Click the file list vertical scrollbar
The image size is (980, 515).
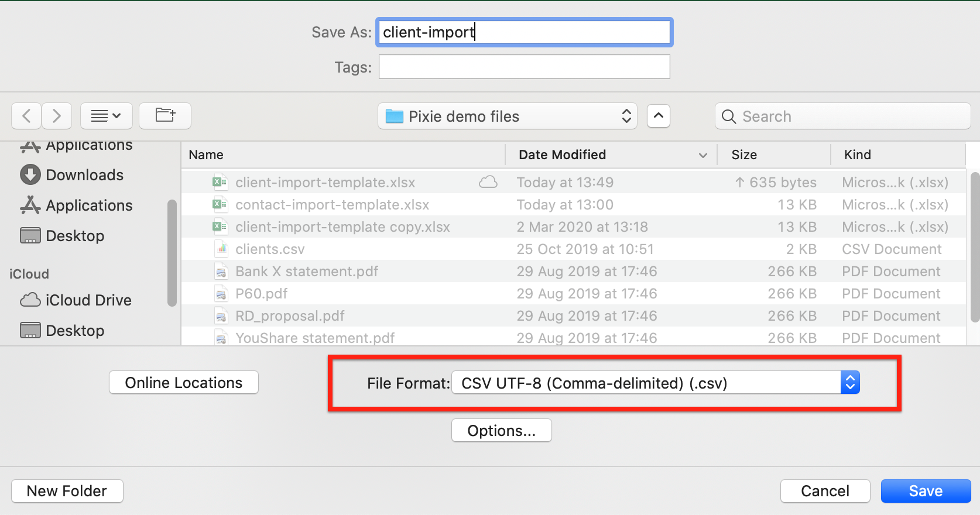(x=974, y=246)
